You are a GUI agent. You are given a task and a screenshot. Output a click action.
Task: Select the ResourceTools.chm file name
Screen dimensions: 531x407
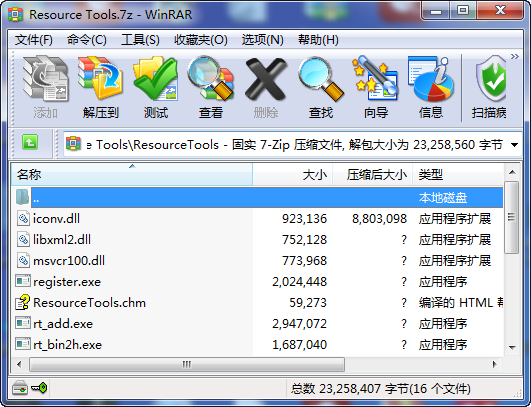[x=89, y=303]
